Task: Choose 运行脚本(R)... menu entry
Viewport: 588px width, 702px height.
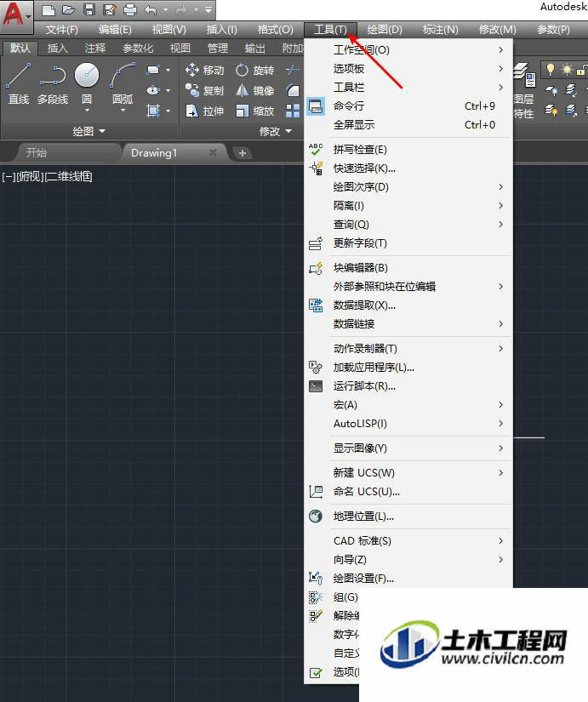Action: 408,386
